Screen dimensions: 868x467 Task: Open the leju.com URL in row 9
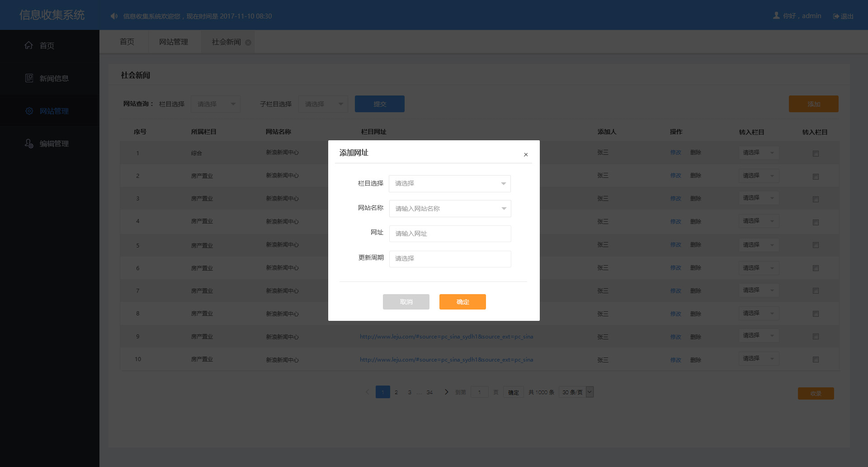coord(447,337)
